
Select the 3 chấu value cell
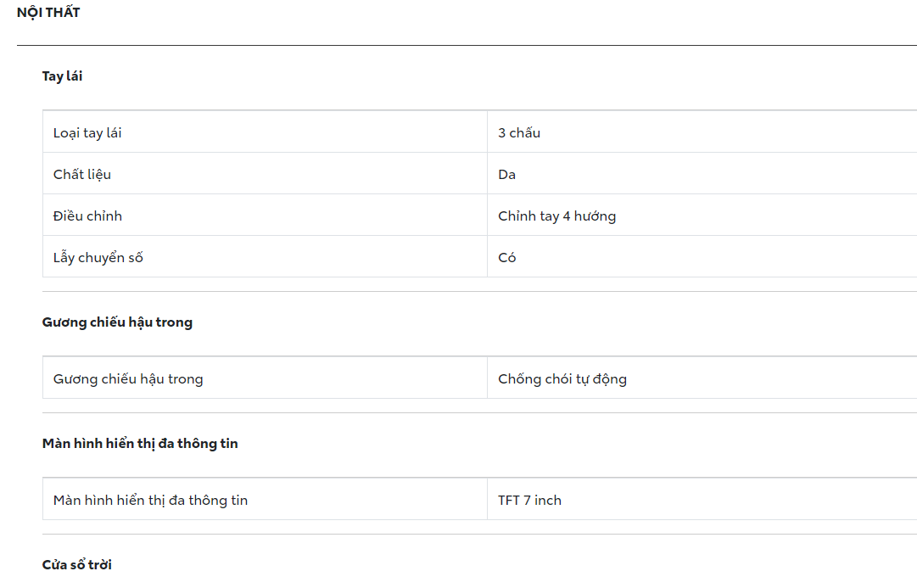coord(519,133)
